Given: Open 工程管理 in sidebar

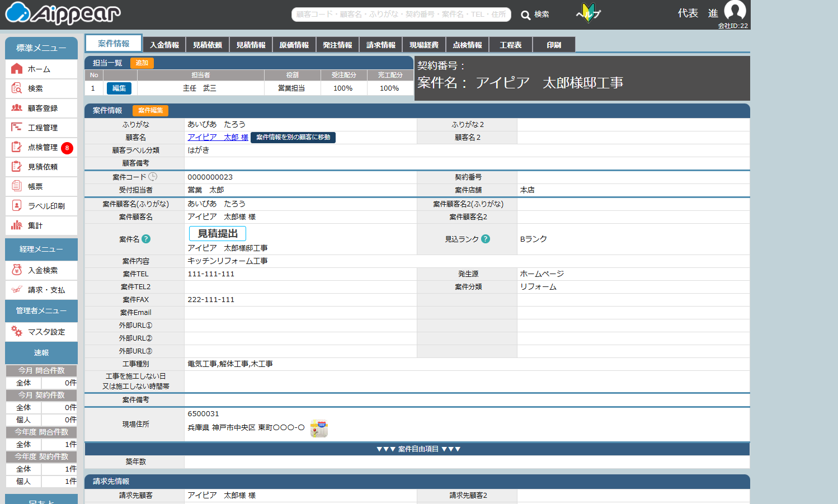Looking at the screenshot, I should click(x=41, y=128).
